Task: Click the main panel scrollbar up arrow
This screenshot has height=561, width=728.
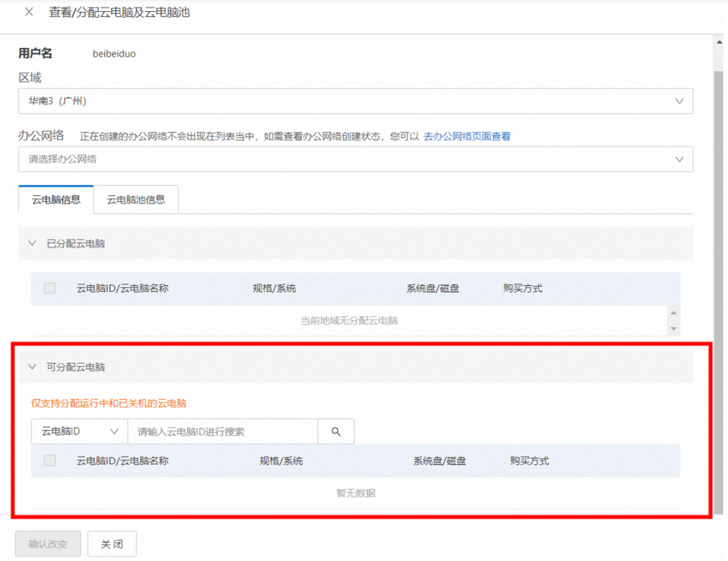Action: point(719,42)
